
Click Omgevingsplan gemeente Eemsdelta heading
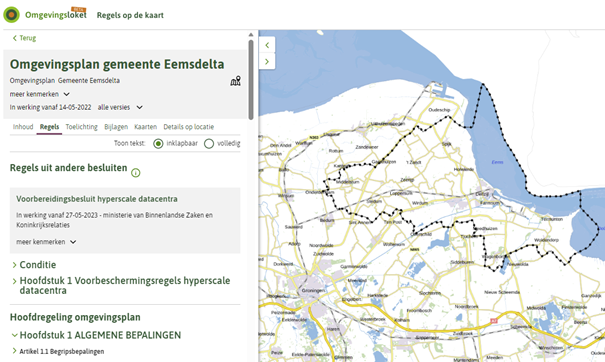coord(117,64)
